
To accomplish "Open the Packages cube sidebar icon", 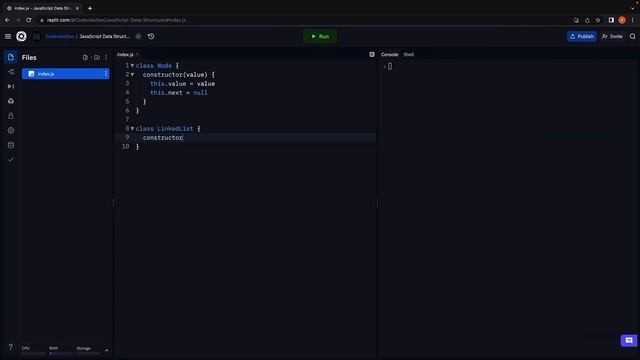I will point(11,101).
